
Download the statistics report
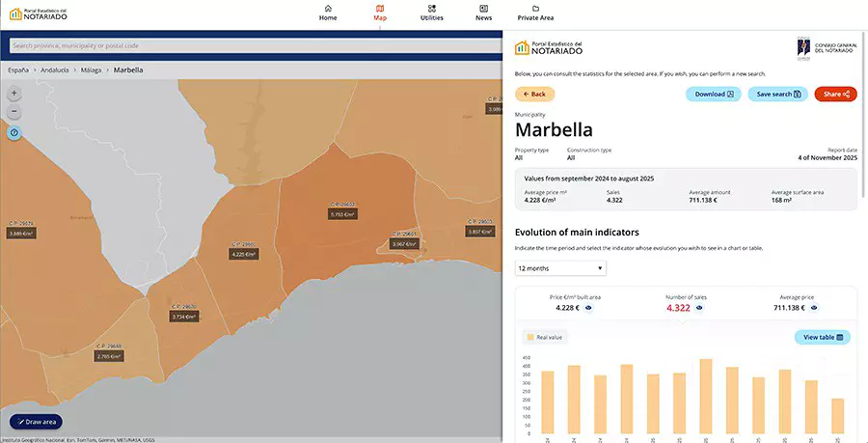pyautogui.click(x=713, y=94)
